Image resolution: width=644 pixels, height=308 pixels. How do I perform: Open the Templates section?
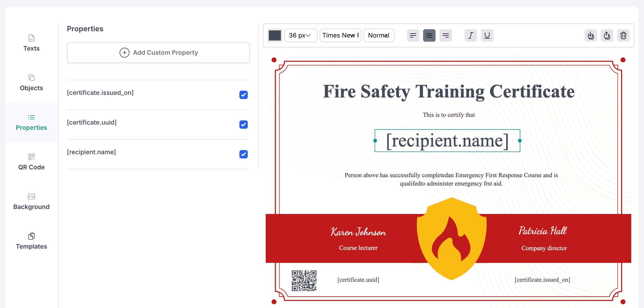coord(31,241)
